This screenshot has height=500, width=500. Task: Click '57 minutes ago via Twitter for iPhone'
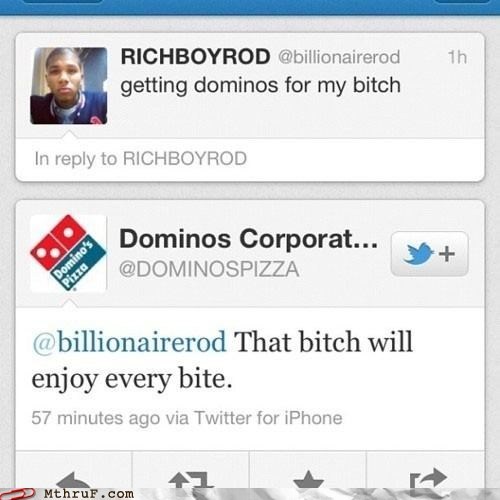click(x=187, y=418)
